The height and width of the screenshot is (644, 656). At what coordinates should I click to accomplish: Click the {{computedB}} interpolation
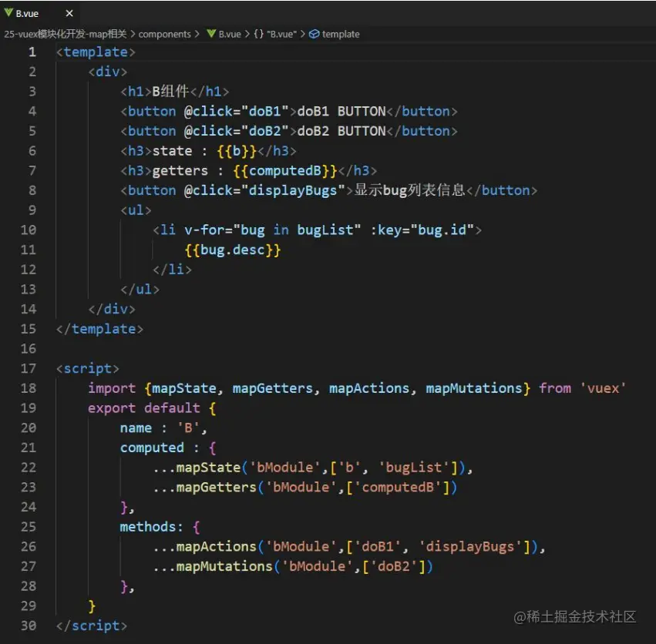click(x=285, y=170)
